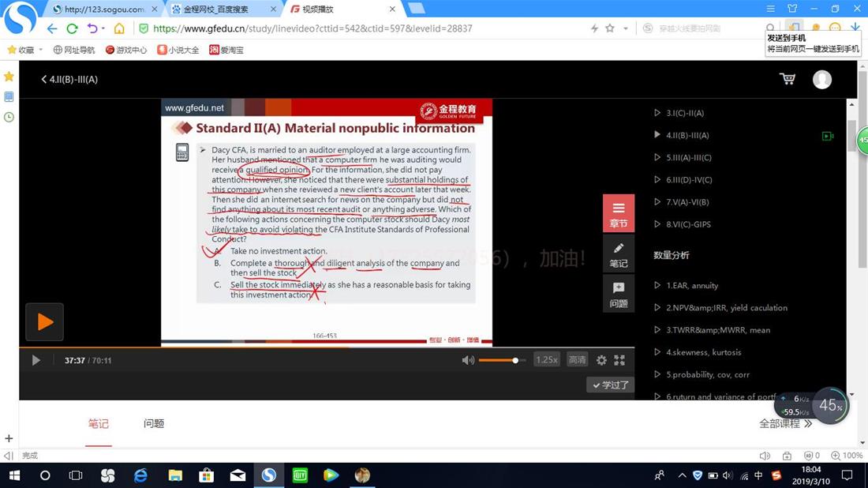The width and height of the screenshot is (868, 488).
Task: Open the iQIYI app on the taskbar
Action: coord(300,475)
